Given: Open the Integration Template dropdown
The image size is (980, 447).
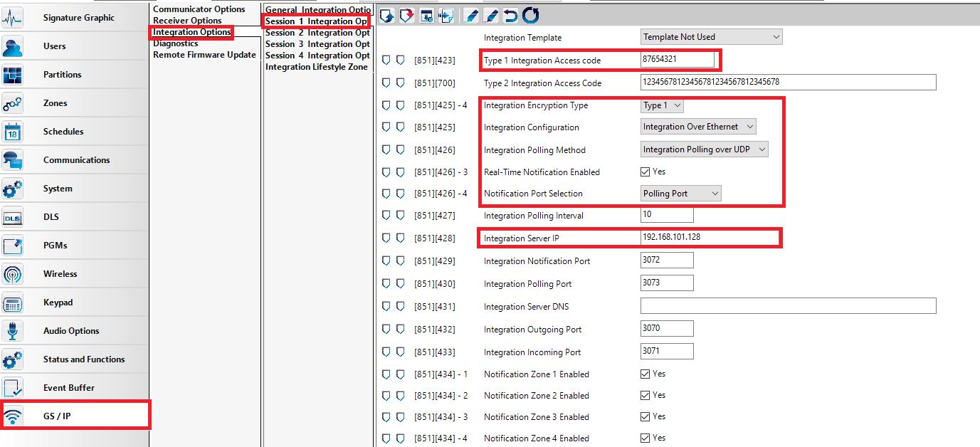Looking at the screenshot, I should pos(711,37).
